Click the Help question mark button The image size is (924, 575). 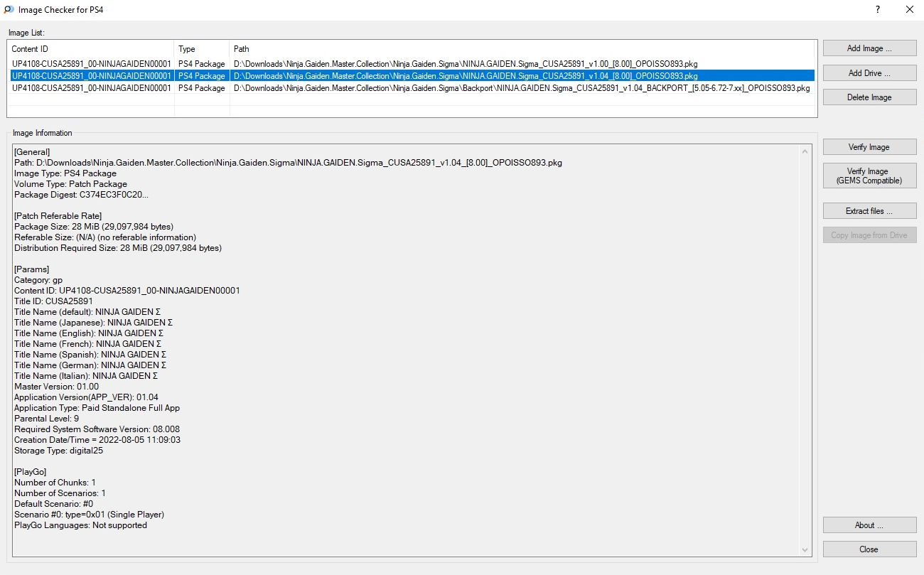point(878,10)
